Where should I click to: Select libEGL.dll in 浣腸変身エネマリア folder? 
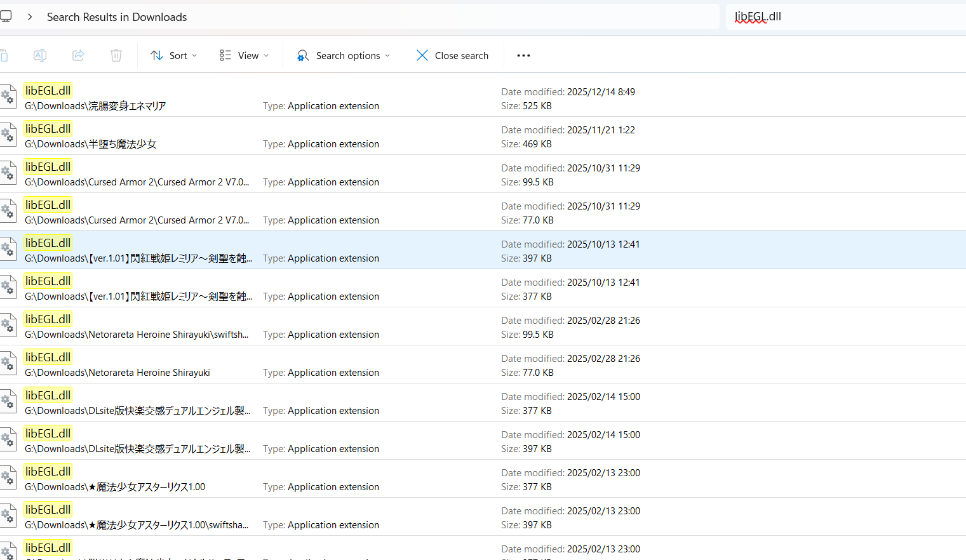point(483,98)
